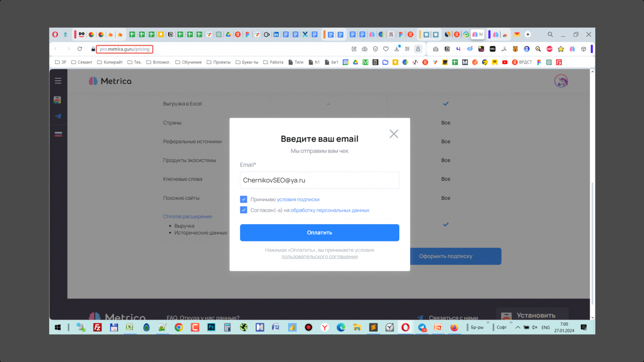Add page to bookmarks with the heart icon

click(x=386, y=49)
